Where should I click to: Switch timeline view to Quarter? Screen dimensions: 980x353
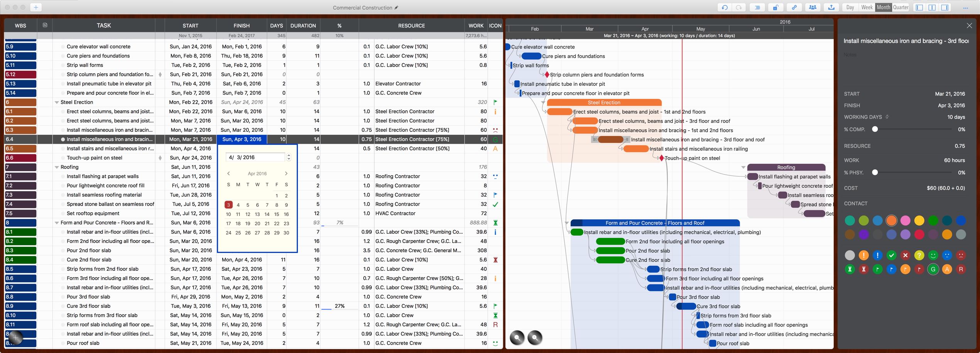[x=901, y=7]
